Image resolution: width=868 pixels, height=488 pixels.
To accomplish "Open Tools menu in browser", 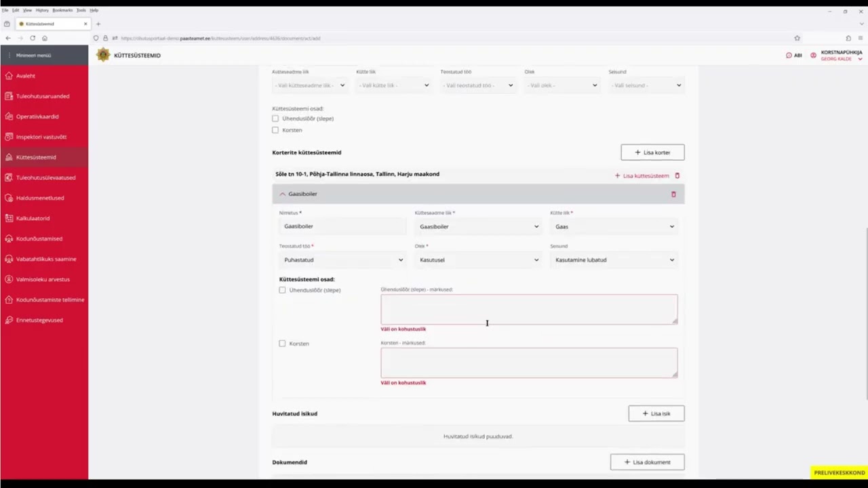I will pos(81,10).
